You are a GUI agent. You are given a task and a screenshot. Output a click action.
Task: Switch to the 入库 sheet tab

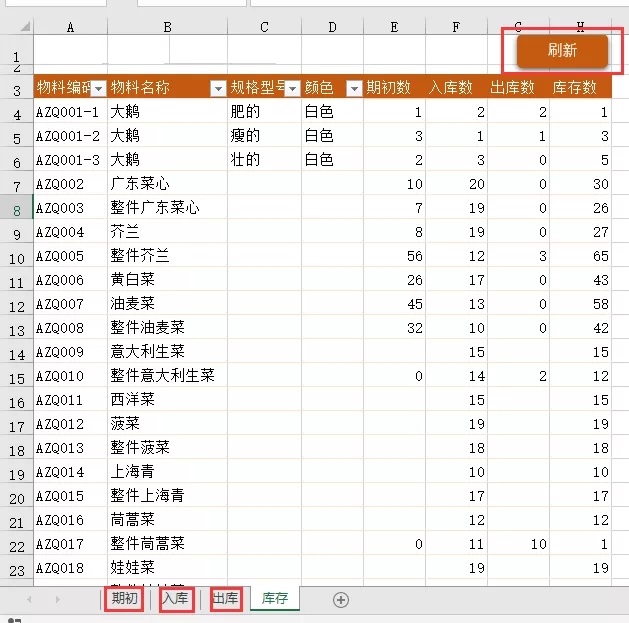pyautogui.click(x=176, y=599)
